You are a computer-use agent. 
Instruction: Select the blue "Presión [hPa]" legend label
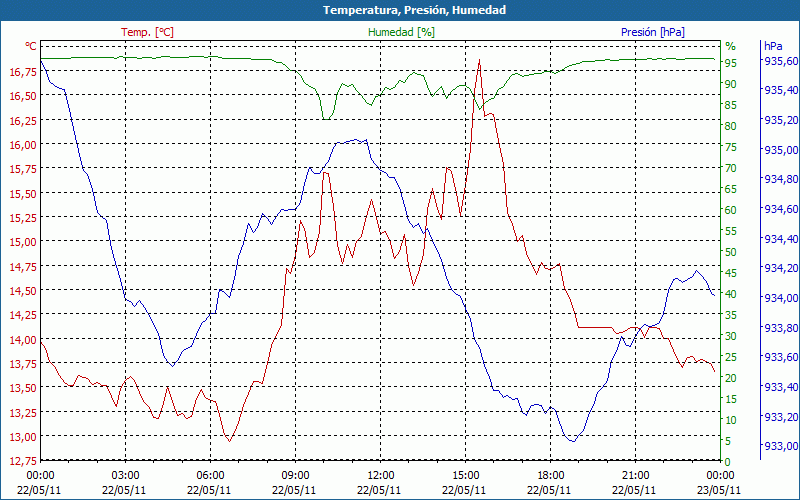click(653, 32)
